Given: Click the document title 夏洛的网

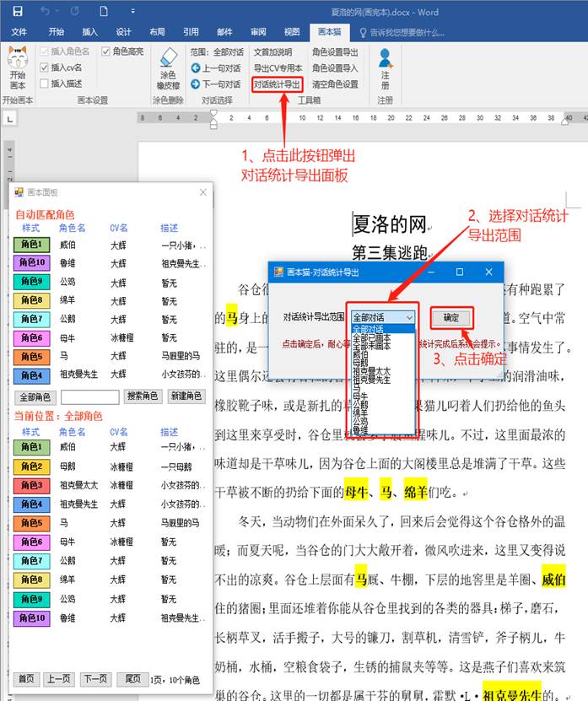Looking at the screenshot, I should pos(390,224).
